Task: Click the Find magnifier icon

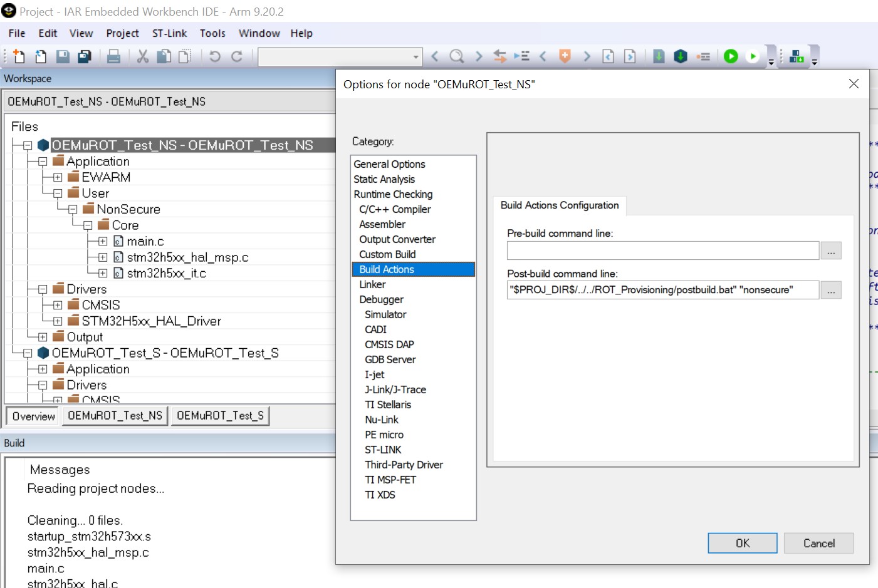Action: (x=457, y=56)
